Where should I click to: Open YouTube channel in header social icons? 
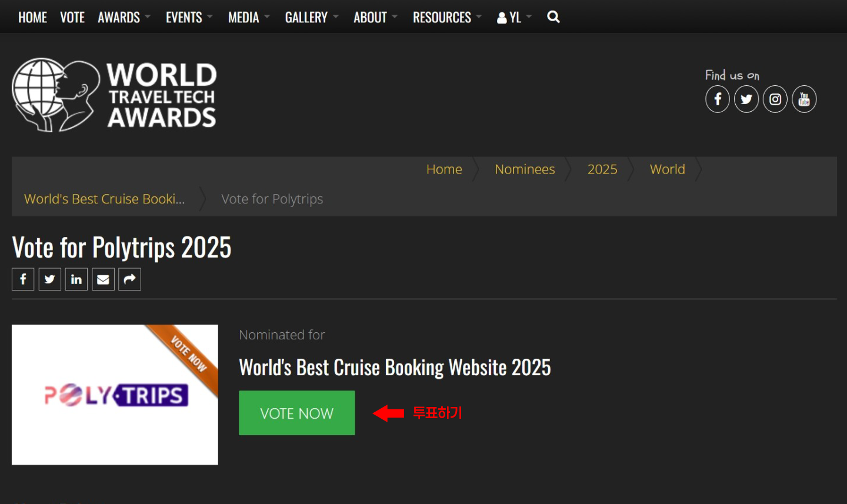pos(803,99)
